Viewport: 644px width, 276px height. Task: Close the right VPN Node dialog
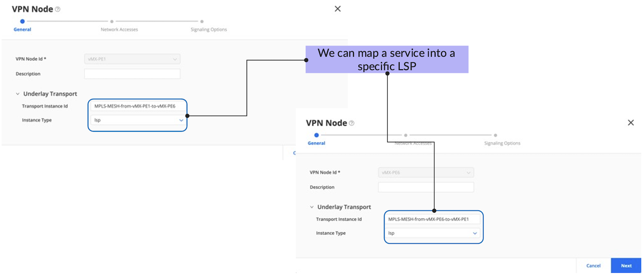631,122
